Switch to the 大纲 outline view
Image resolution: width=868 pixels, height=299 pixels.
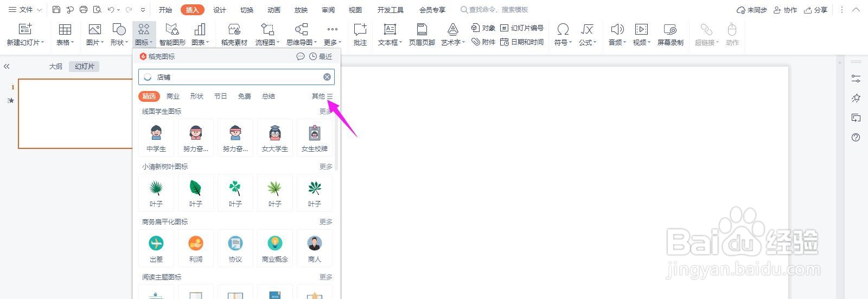tap(56, 67)
